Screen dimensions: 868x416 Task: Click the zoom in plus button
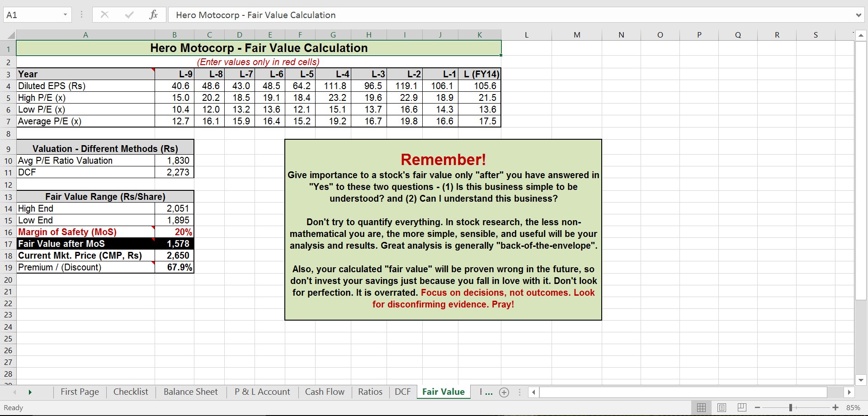pyautogui.click(x=835, y=407)
